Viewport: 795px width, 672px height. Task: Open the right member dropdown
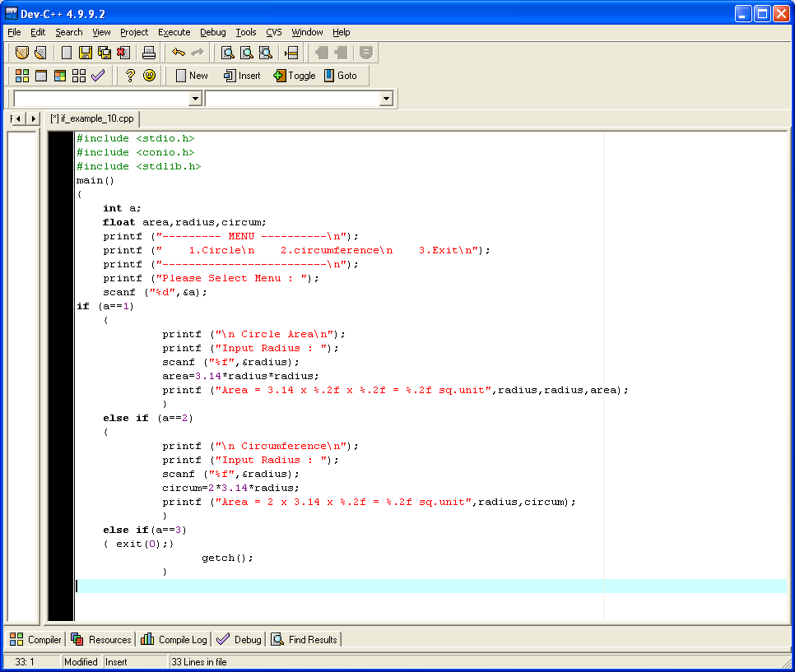pyautogui.click(x=386, y=99)
